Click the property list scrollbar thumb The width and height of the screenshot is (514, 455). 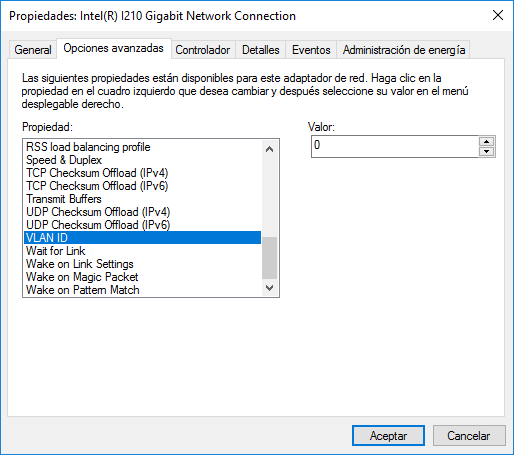[269, 258]
